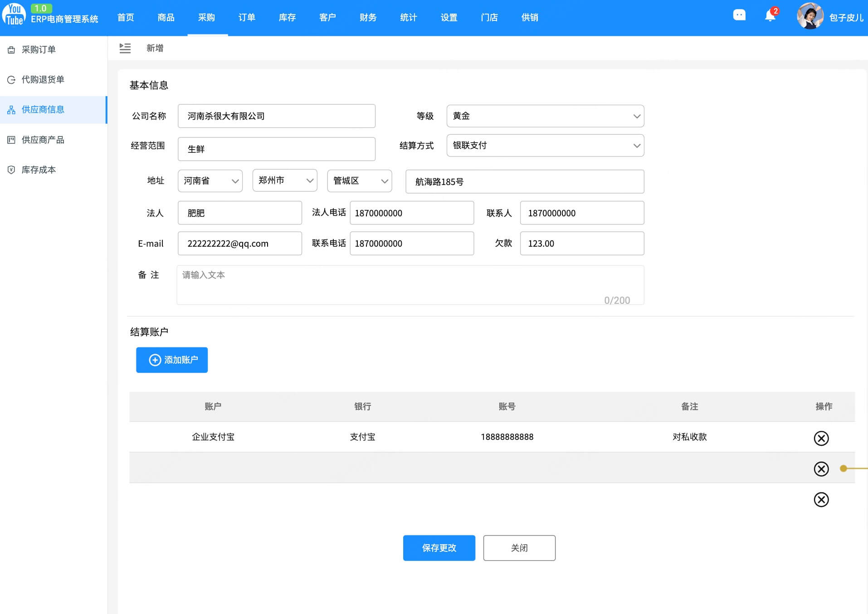This screenshot has width=868, height=614.
Task: Click the 添加账户 button
Action: click(x=171, y=360)
